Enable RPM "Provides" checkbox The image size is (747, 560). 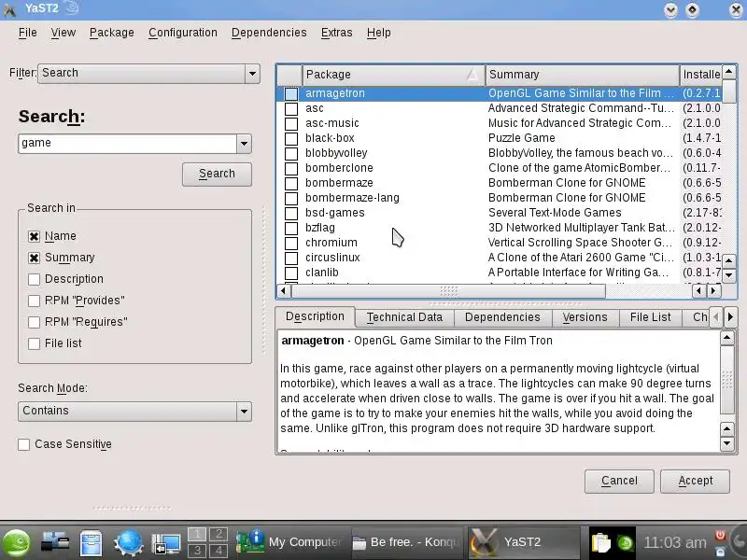(34, 301)
